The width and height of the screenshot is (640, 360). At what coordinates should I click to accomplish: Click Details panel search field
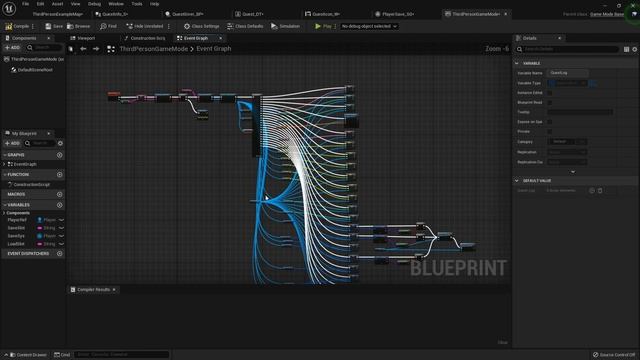(567, 49)
